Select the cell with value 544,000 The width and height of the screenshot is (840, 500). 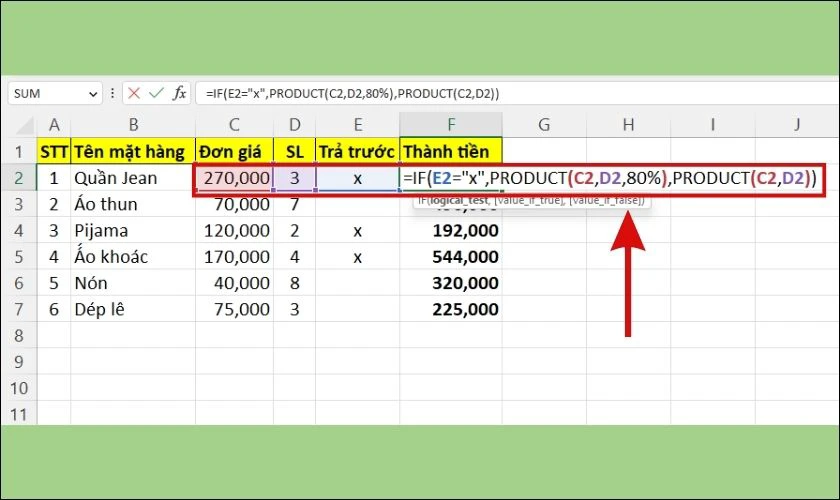[451, 257]
